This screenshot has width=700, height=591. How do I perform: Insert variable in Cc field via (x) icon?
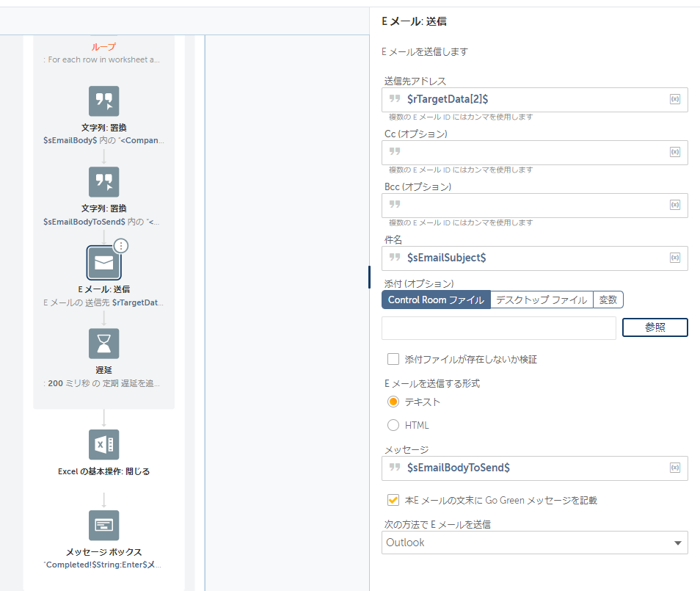[675, 152]
